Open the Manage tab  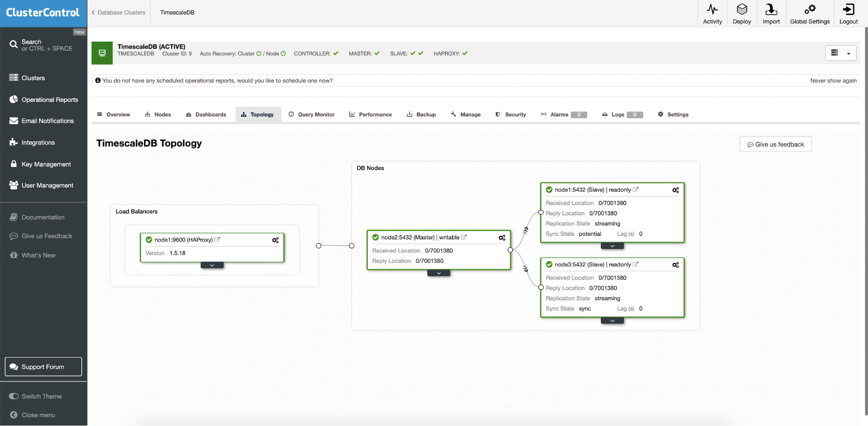(465, 115)
